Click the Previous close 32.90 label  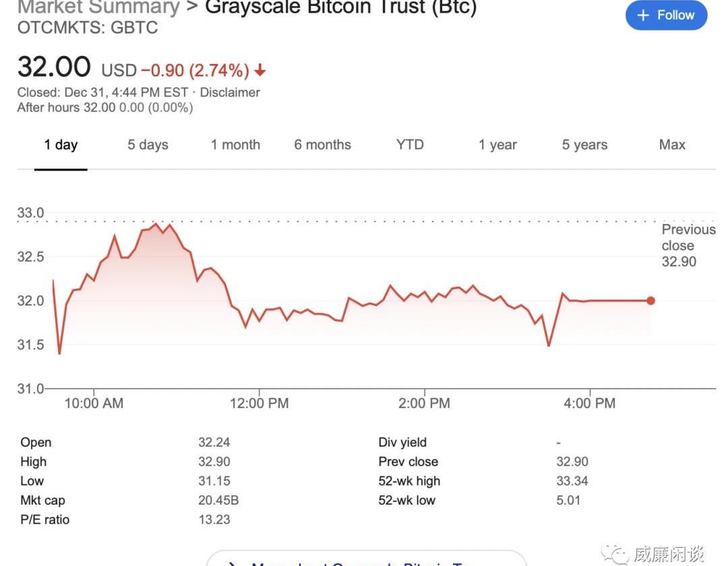click(x=688, y=246)
